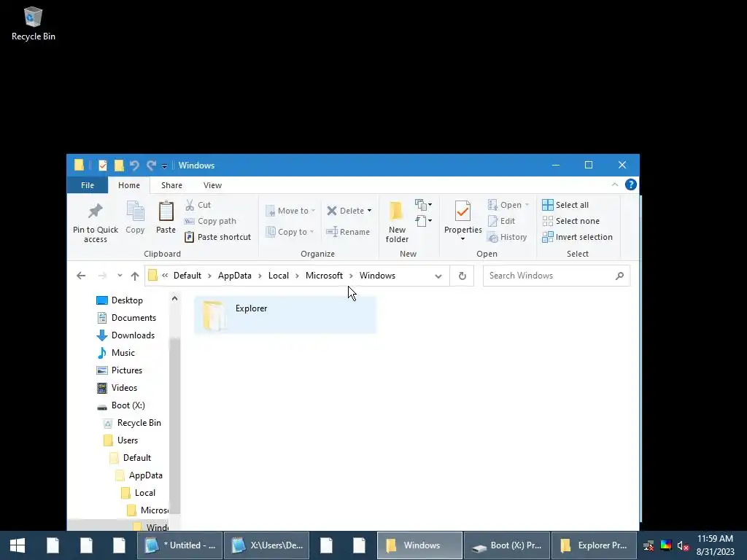
Task: Click New folder icon in title bar toolbar
Action: 119,166
